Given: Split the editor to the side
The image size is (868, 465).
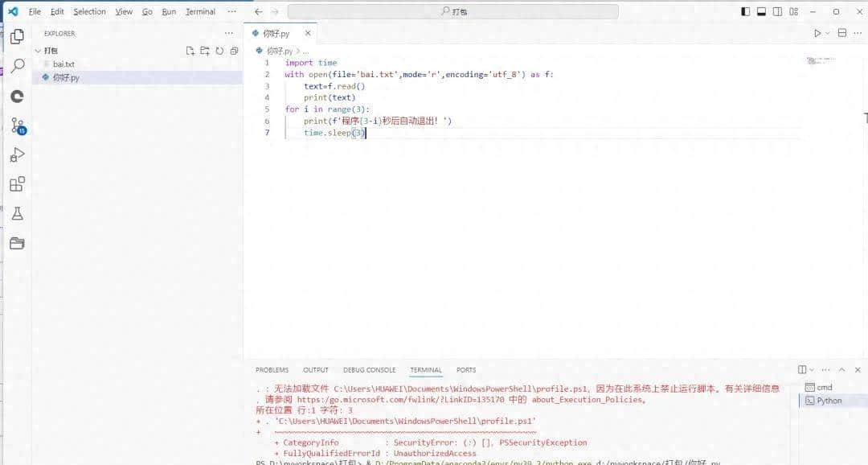Looking at the screenshot, I should [x=842, y=33].
